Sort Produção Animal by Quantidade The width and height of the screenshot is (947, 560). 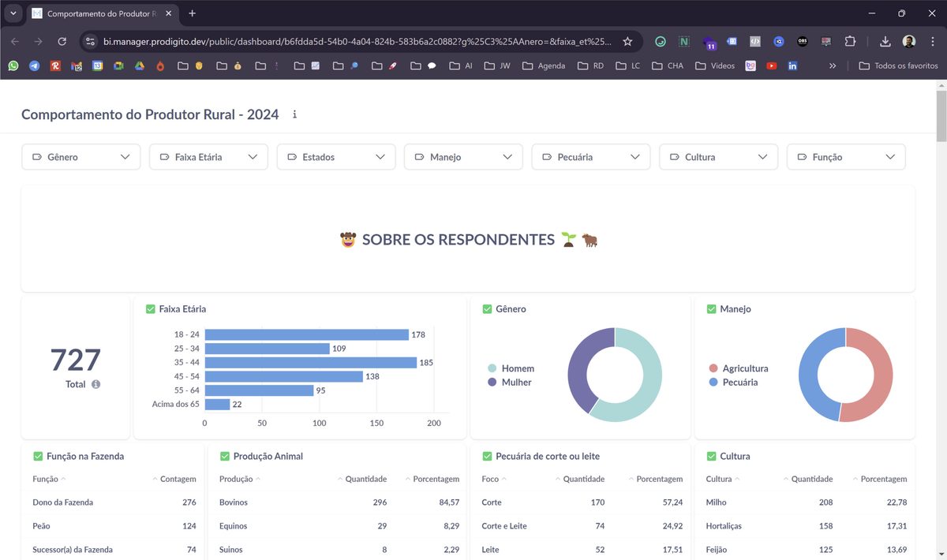coord(362,479)
